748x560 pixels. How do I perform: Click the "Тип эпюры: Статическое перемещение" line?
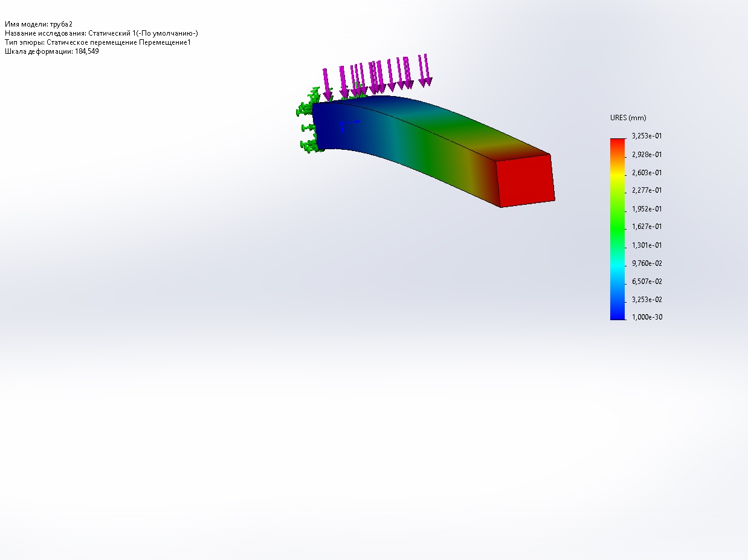98,42
